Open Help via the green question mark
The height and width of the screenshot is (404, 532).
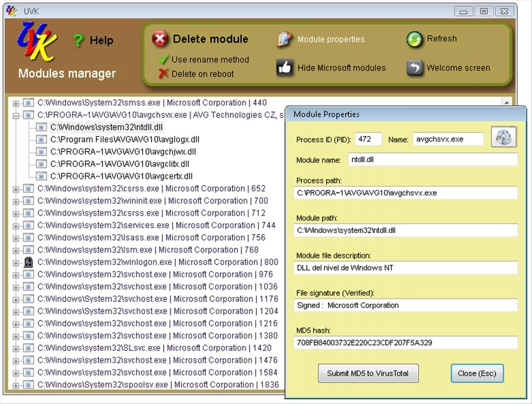click(x=78, y=41)
